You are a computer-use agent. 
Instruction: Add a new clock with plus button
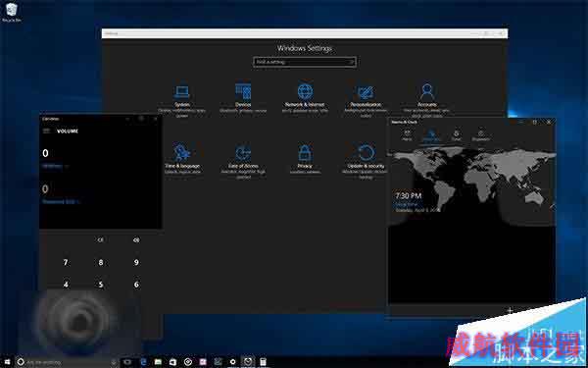510,310
